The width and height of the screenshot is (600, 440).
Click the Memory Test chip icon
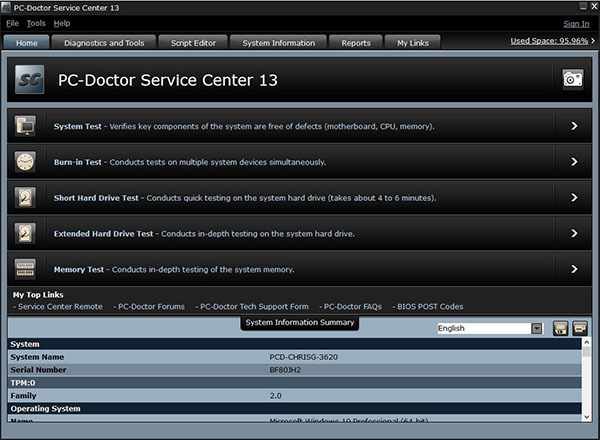click(x=26, y=269)
